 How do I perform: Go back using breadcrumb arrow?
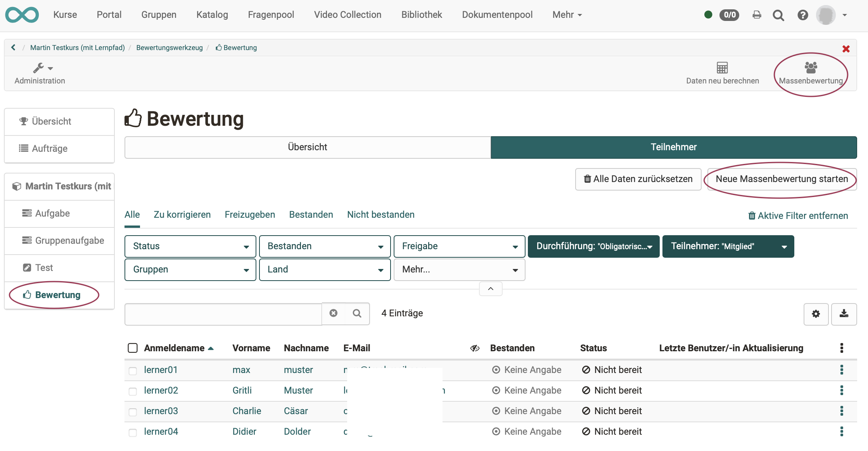[x=14, y=47]
